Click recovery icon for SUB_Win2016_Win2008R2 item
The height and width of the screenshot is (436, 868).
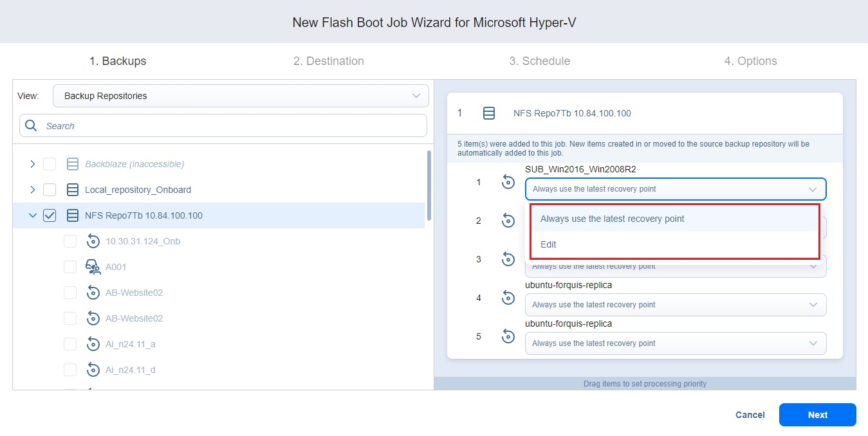[508, 183]
